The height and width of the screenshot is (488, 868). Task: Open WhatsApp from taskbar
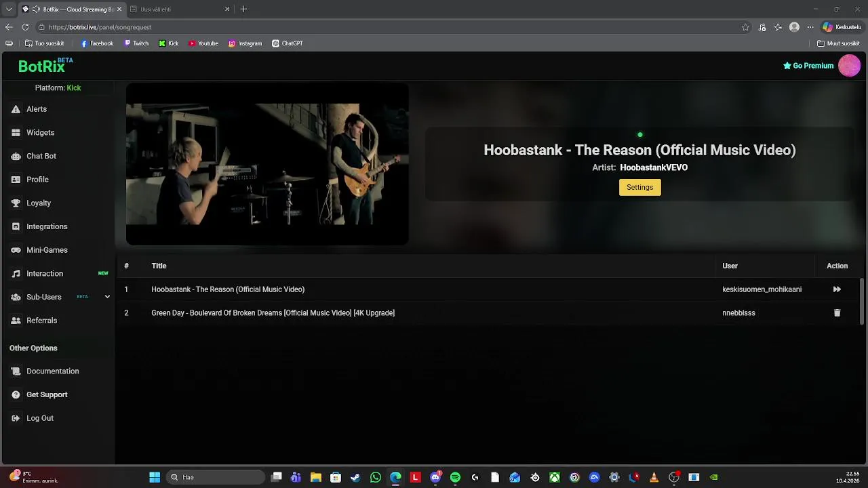(x=376, y=478)
